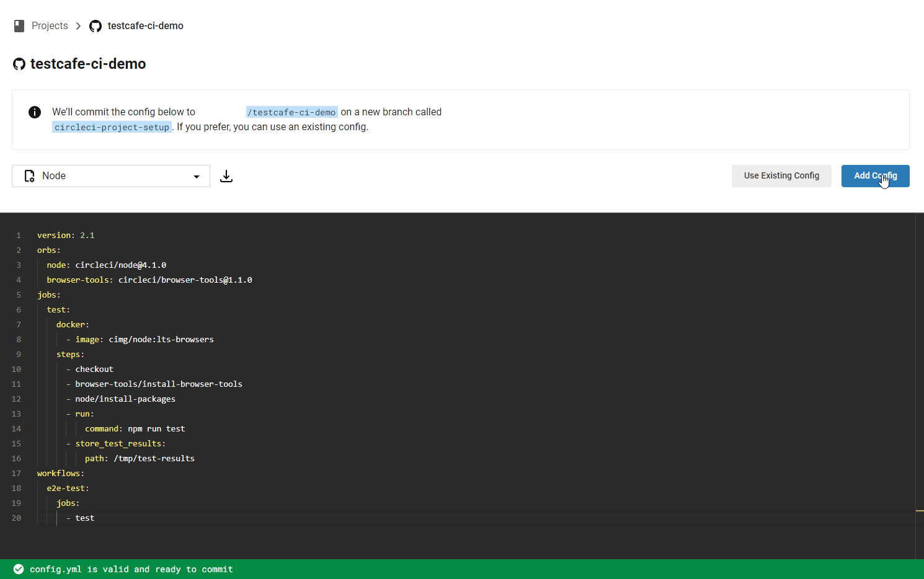Place cursor on the 'npm run test' command line
924x579 pixels.
156,429
